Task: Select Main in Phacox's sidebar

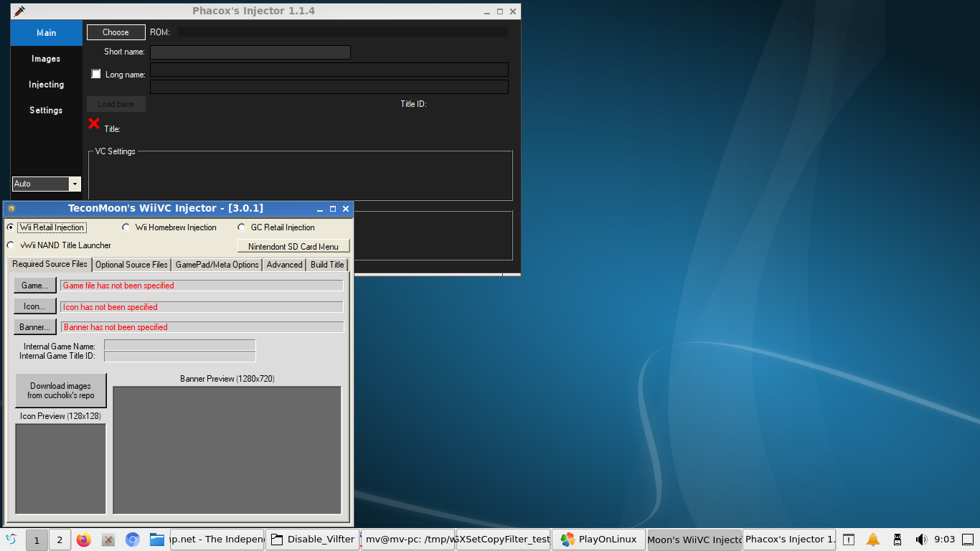Action: point(47,33)
